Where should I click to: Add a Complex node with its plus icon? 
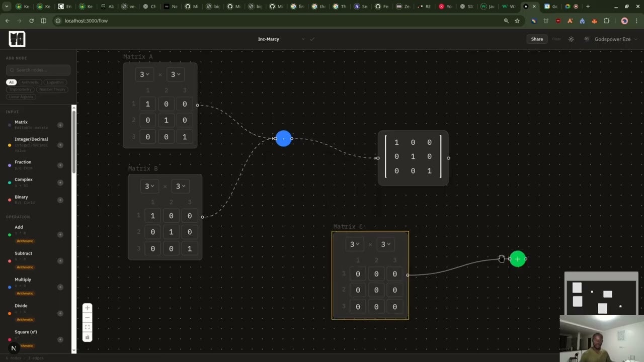[x=60, y=183]
